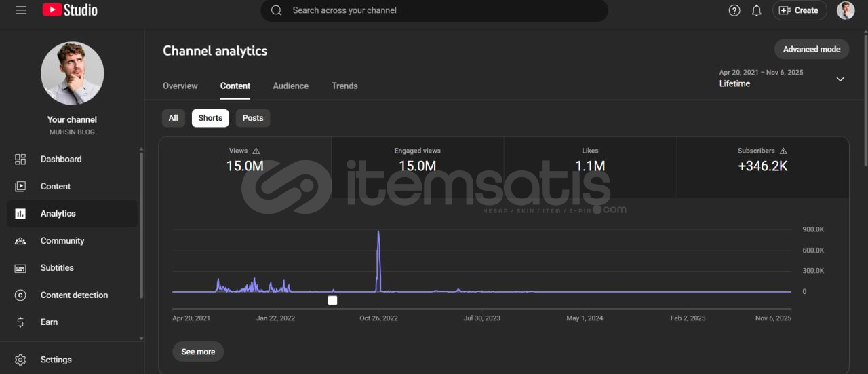Screen dimensions: 868x374
Task: Open the help question mark icon
Action: pos(734,10)
